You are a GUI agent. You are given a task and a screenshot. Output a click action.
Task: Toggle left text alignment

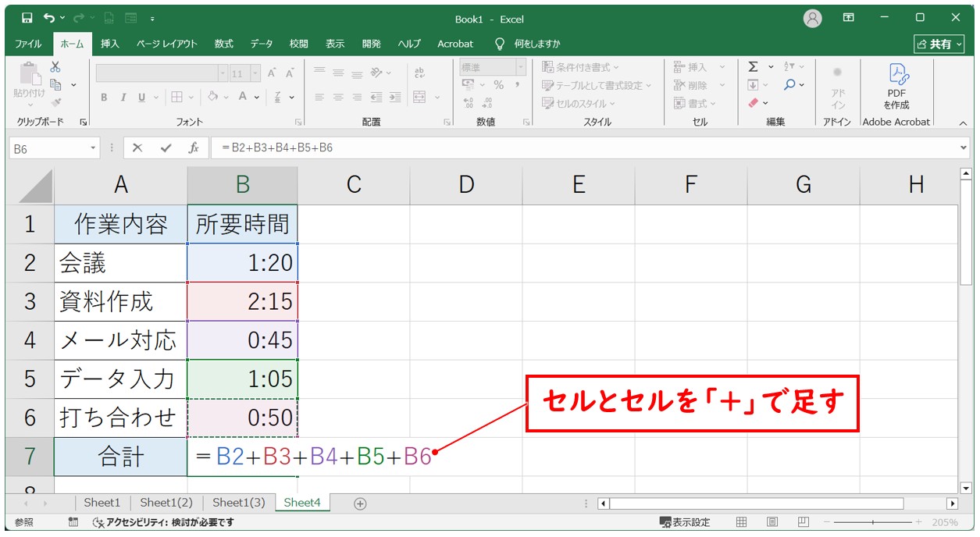tap(319, 98)
